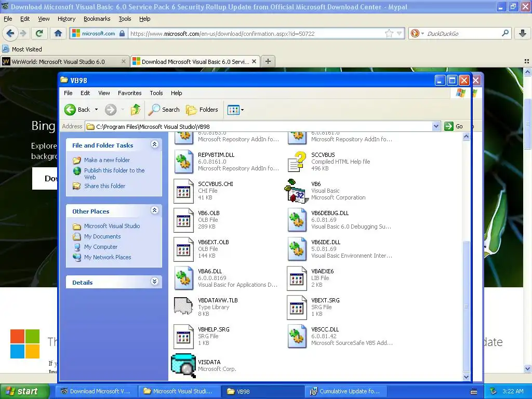Open the VB6 Visual Basic application icon
This screenshot has width=532, height=399.
point(296,191)
